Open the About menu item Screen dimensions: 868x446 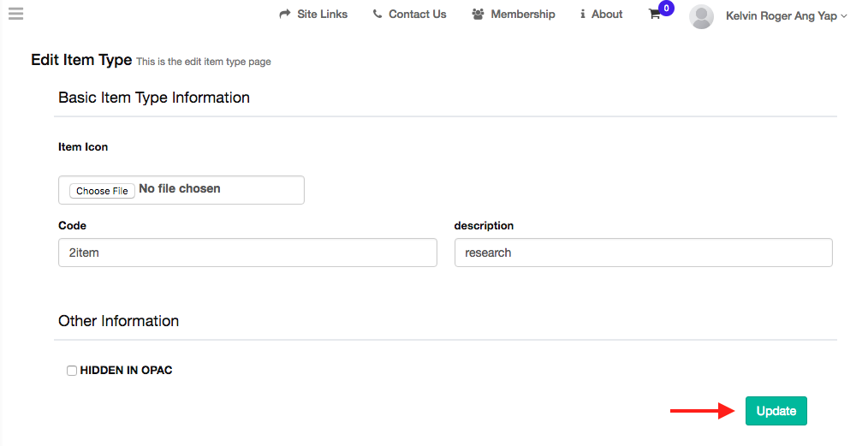pyautogui.click(x=607, y=14)
